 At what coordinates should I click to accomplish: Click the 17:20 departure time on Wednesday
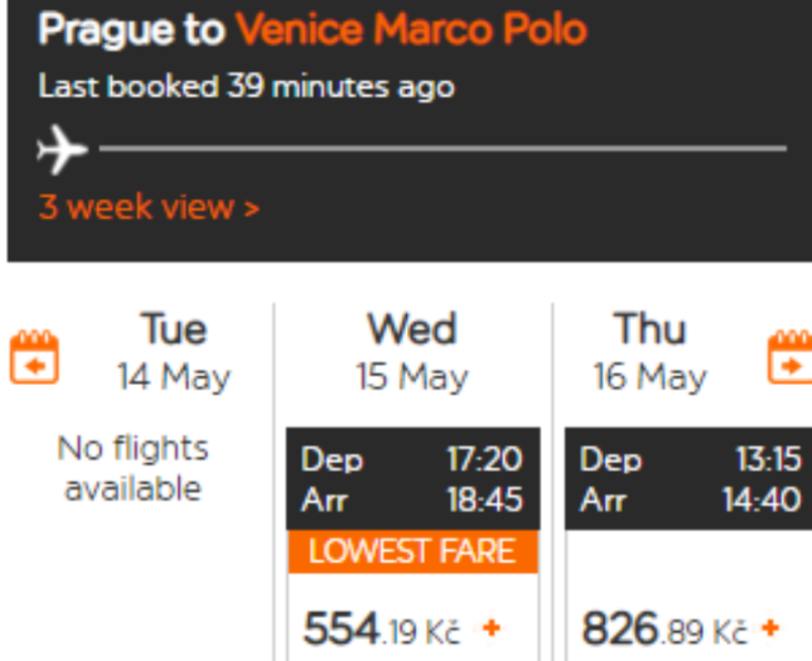coord(484,460)
